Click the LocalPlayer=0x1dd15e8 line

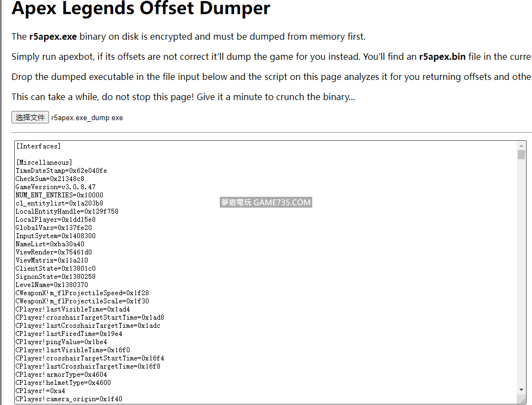tap(55, 220)
